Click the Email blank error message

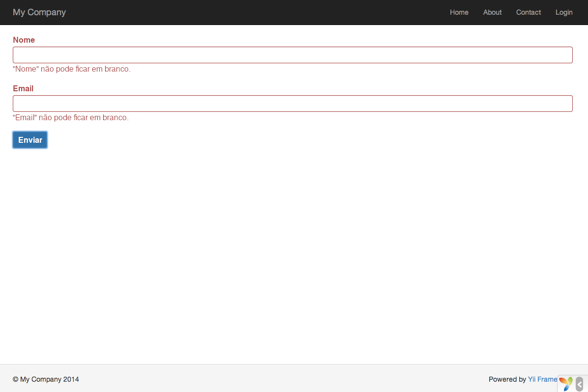coord(71,118)
